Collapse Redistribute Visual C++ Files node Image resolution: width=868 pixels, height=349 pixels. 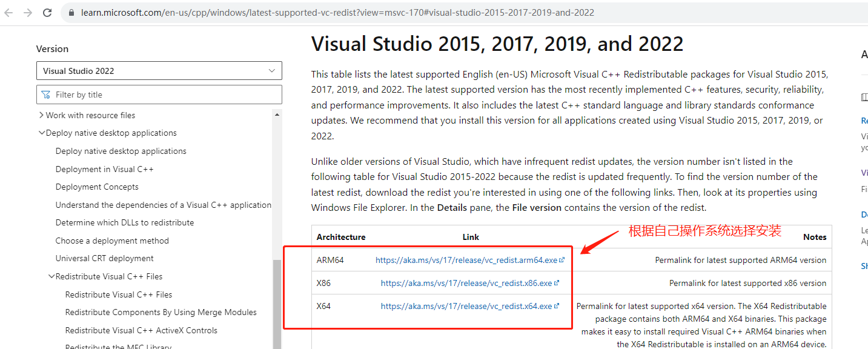pos(51,276)
